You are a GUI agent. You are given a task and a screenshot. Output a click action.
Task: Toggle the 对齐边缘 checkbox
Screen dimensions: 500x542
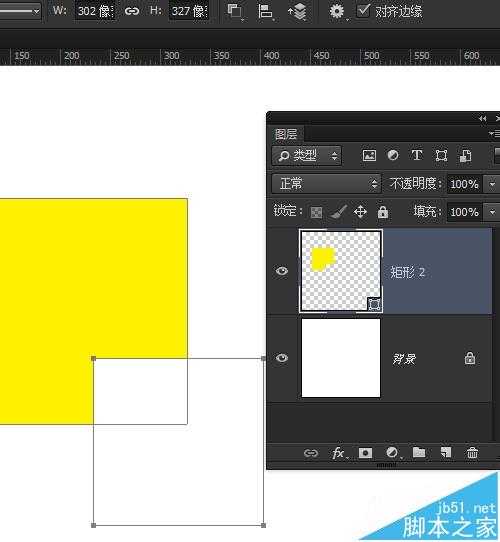363,10
